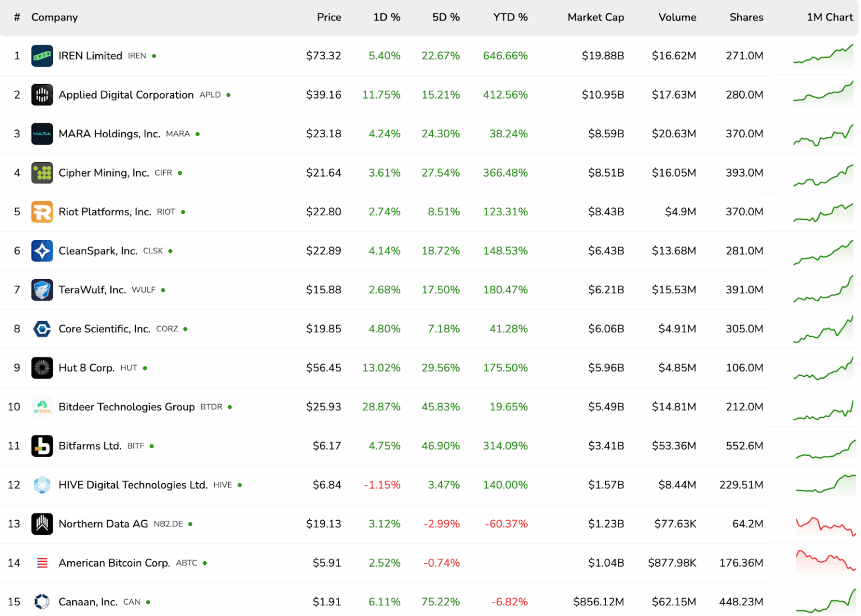Toggle the green dot beside HIVE ticker
The width and height of the screenshot is (861, 616).
[x=240, y=485]
